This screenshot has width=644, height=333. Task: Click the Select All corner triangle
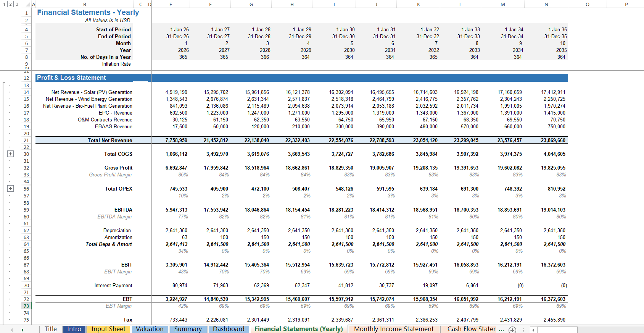pyautogui.click(x=28, y=5)
